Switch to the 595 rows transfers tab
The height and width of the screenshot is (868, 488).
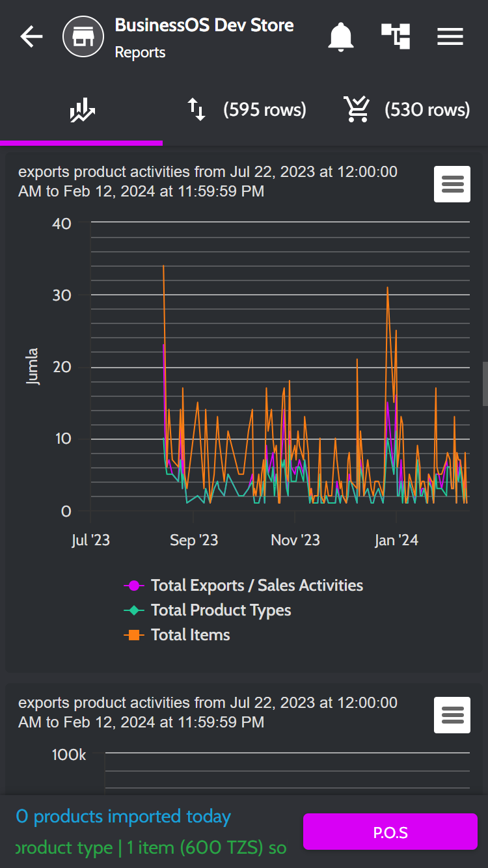pos(245,110)
